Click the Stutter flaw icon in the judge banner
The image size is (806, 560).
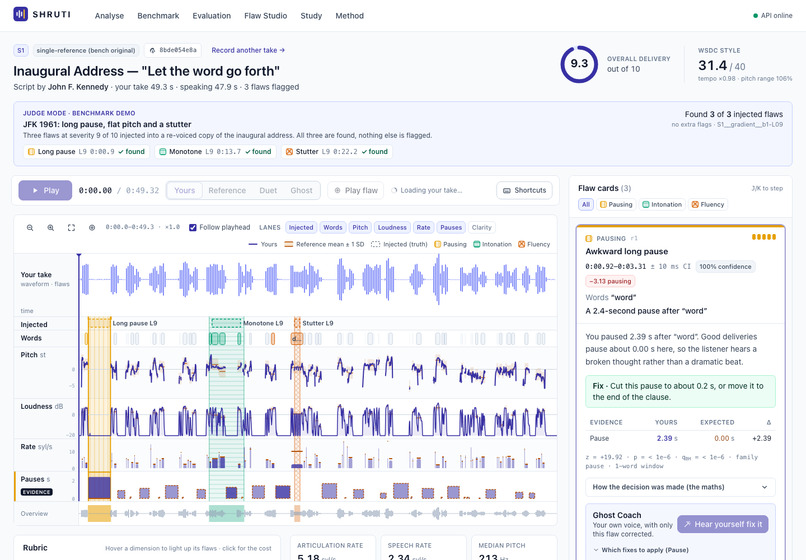pos(289,152)
